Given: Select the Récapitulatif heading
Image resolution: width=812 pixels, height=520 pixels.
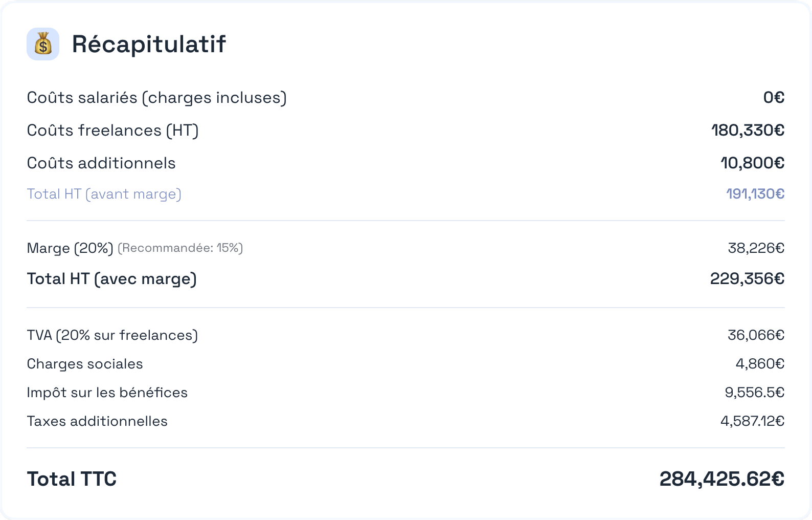Looking at the screenshot, I should pyautogui.click(x=149, y=44).
